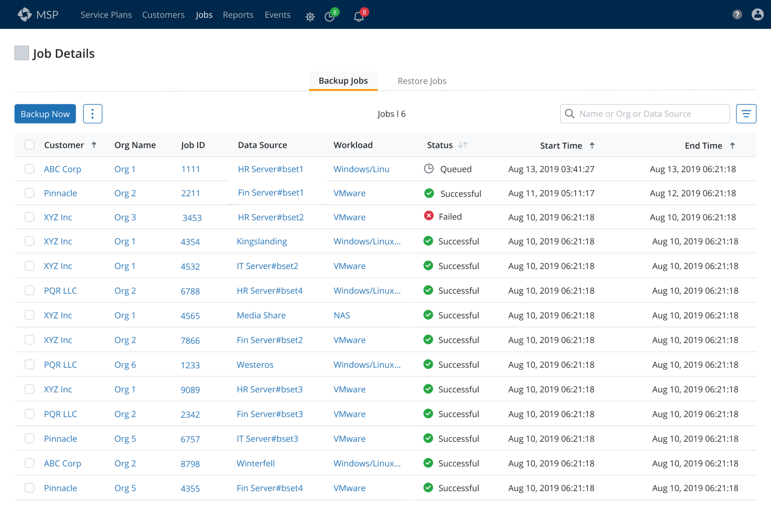Open the filter icon beside search box

pyautogui.click(x=746, y=114)
